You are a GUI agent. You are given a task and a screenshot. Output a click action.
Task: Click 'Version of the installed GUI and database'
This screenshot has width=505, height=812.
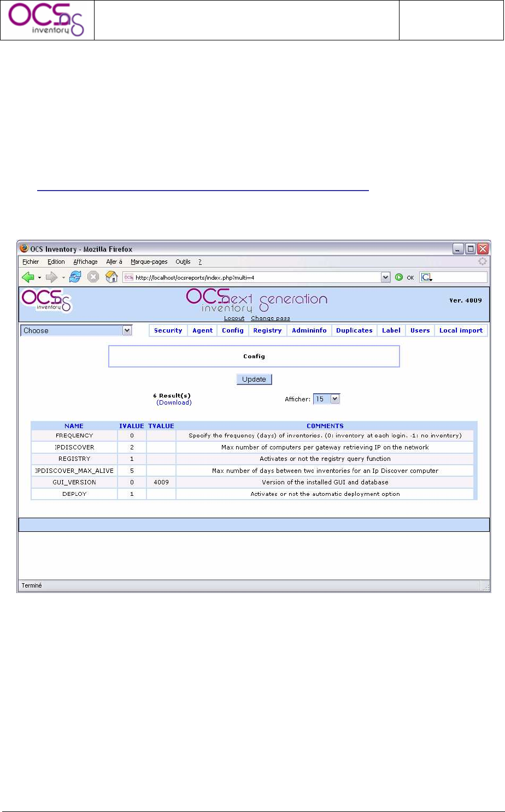coord(325,482)
